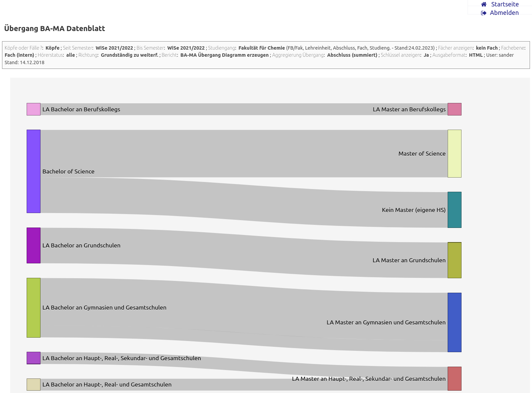Click the Bachelor of Science label text
532x393 pixels.
click(x=68, y=172)
